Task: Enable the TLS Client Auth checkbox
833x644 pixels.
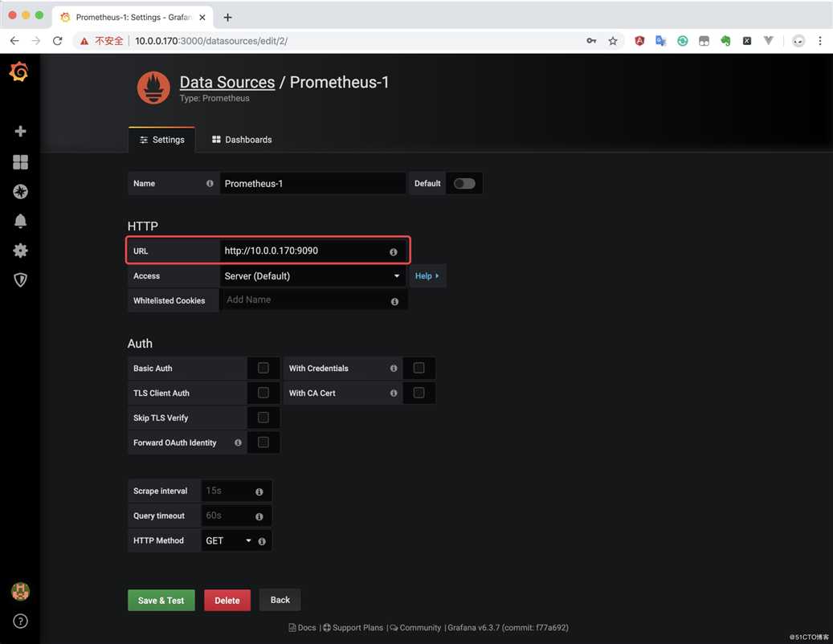Action: (263, 393)
